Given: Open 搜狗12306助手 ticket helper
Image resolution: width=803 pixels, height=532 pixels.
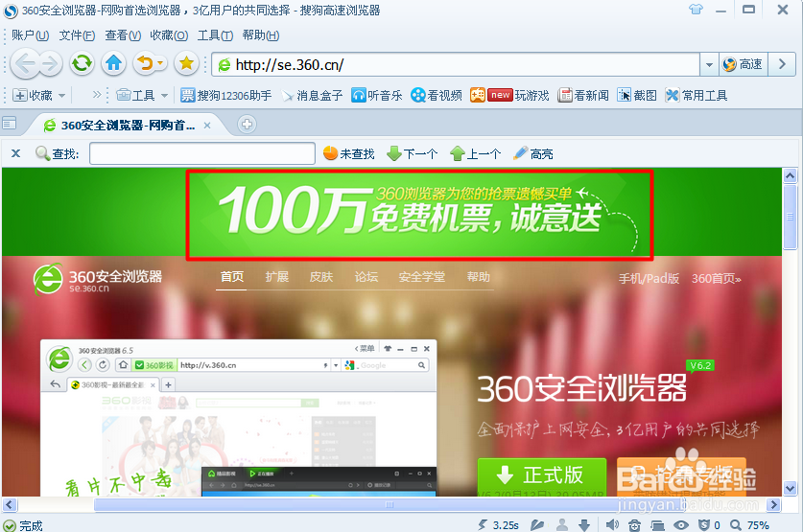Looking at the screenshot, I should point(225,95).
